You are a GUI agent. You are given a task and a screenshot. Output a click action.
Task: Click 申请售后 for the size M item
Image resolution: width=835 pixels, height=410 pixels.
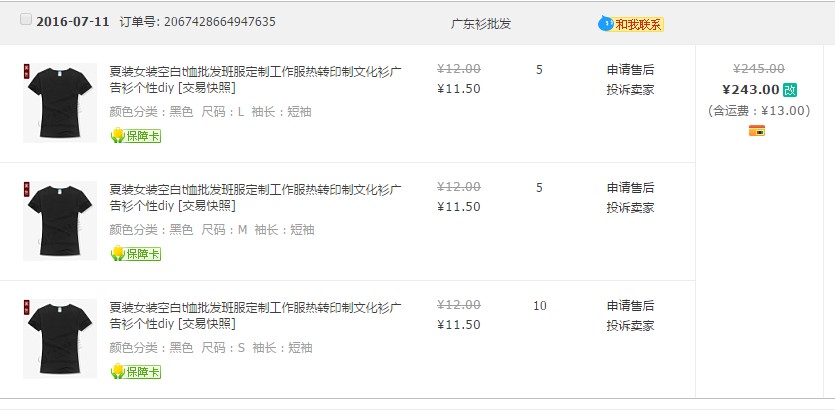pos(630,187)
